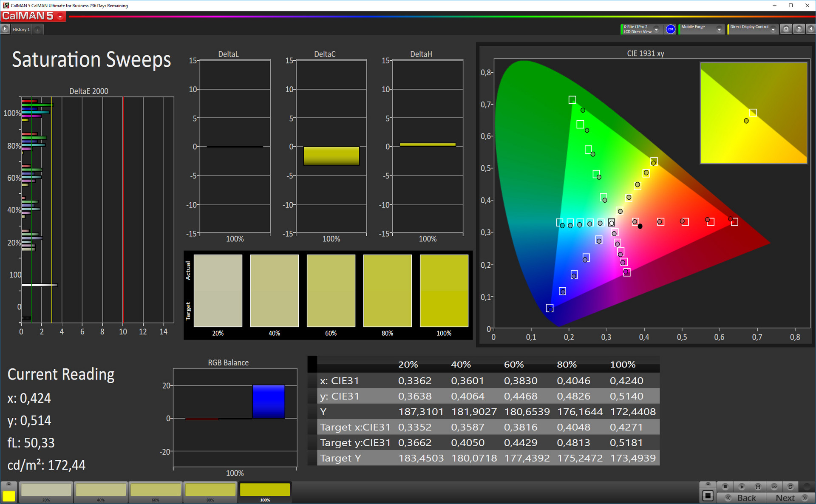Click the large black square pattern button
Image resolution: width=816 pixels, height=504 pixels.
click(708, 496)
